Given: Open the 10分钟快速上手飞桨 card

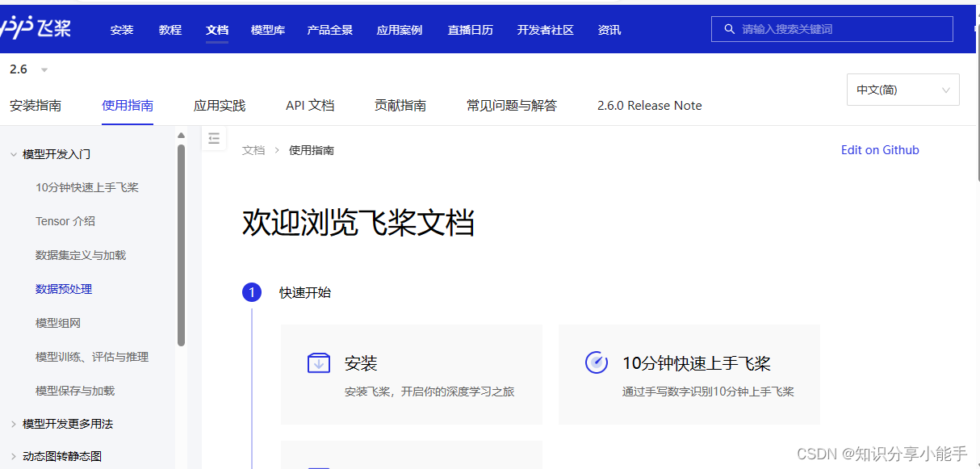Looking at the screenshot, I should 689,375.
